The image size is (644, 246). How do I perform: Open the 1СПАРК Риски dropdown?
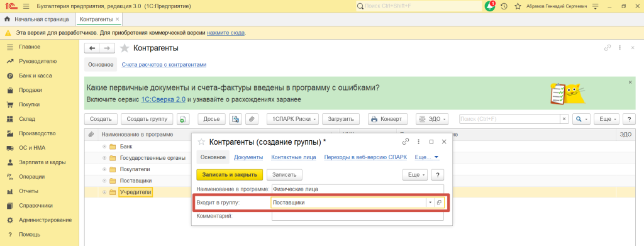point(292,119)
